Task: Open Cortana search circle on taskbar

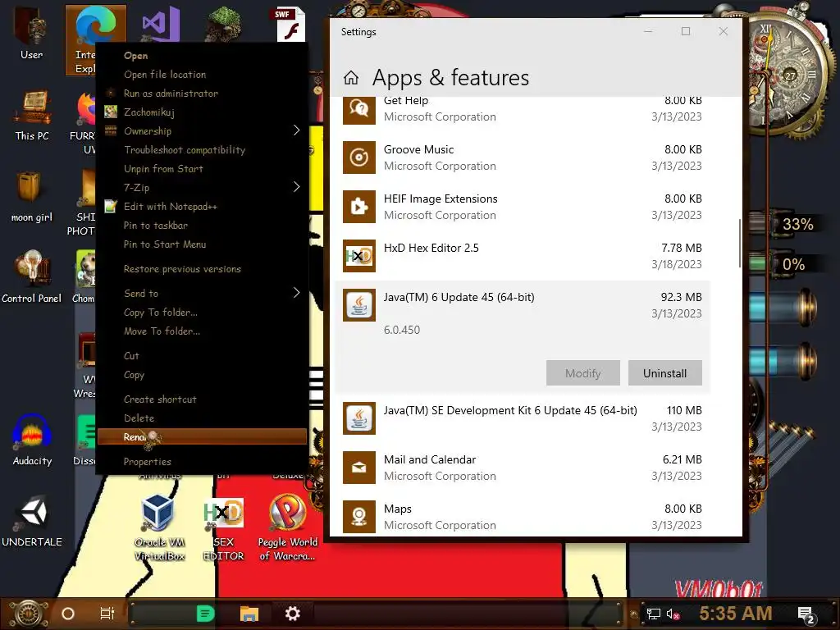Action: 68,614
